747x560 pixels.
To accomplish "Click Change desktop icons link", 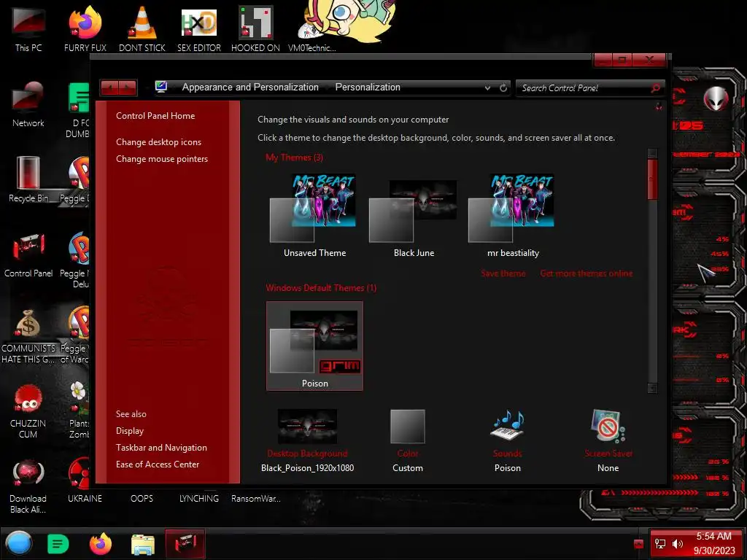I will [x=158, y=142].
